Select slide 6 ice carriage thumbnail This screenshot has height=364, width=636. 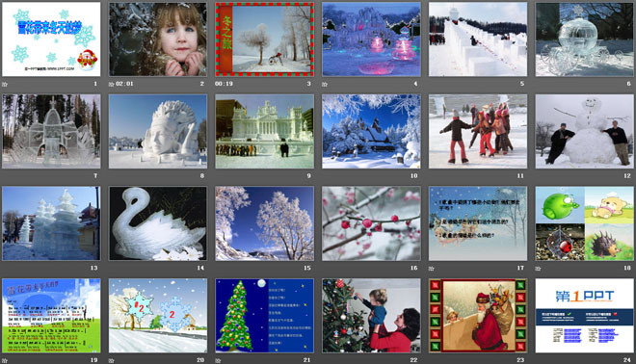(x=585, y=39)
